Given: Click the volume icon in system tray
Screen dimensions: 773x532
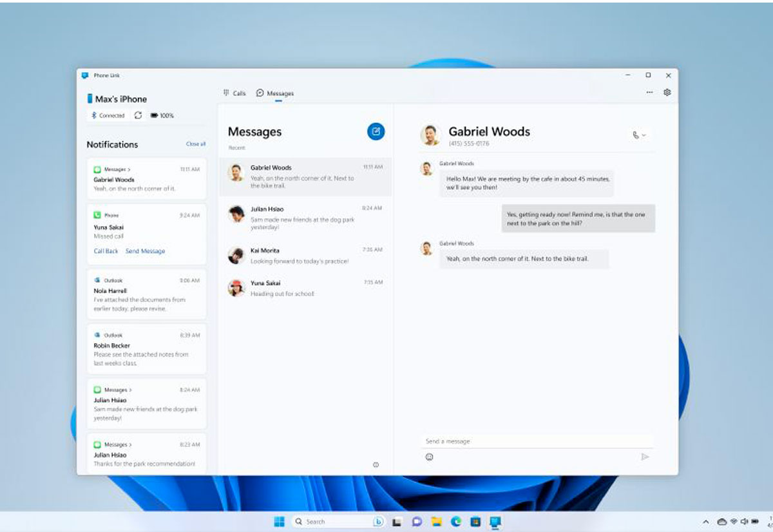Looking at the screenshot, I should tap(745, 522).
